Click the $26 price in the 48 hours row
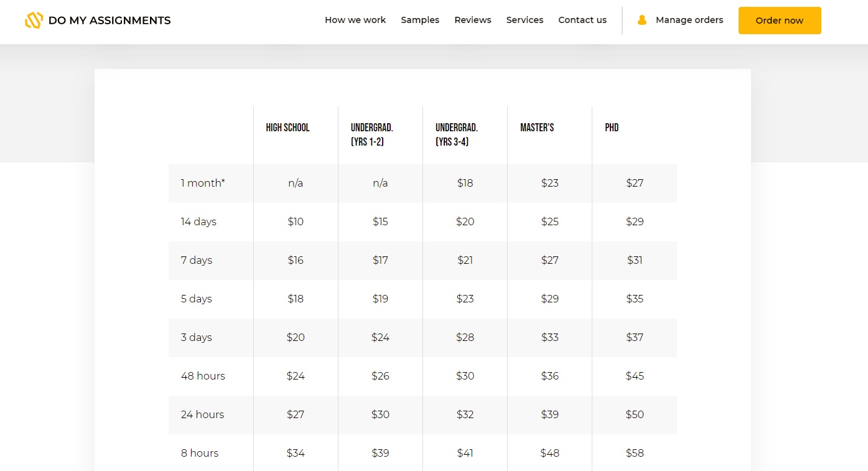The height and width of the screenshot is (471, 868). click(x=380, y=376)
